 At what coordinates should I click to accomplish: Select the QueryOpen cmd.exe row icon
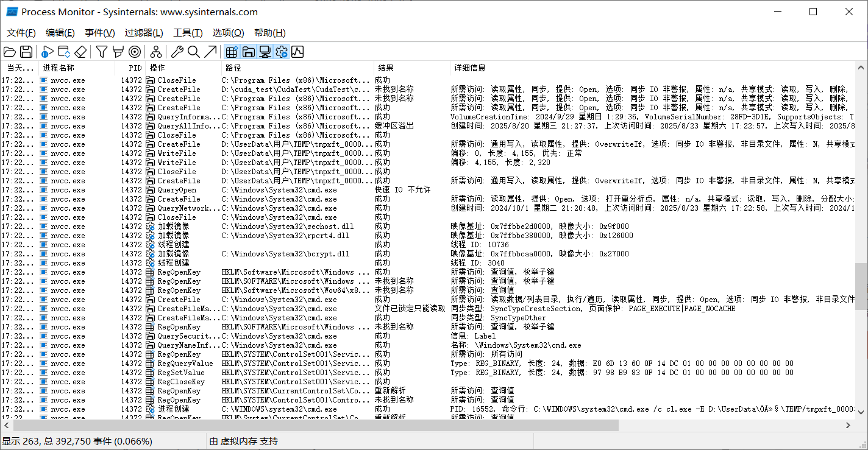point(151,190)
